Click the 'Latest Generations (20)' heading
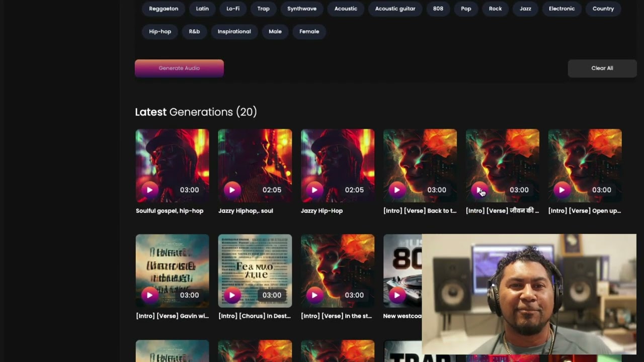Viewport: 644px width, 362px height. click(196, 112)
